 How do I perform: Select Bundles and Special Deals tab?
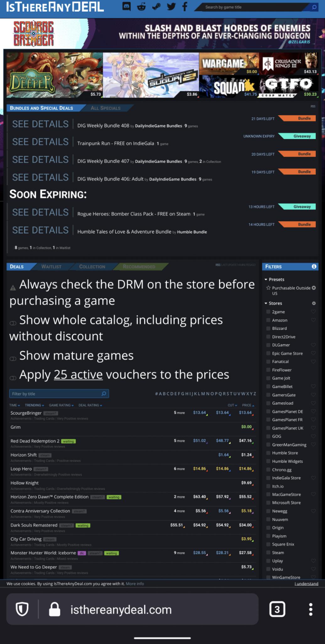click(x=41, y=108)
